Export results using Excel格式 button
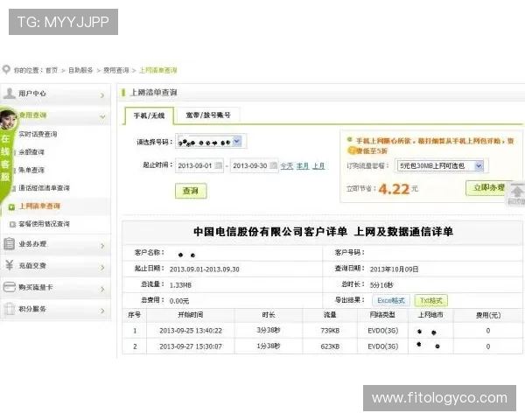The height and width of the screenshot is (420, 525). coord(392,300)
